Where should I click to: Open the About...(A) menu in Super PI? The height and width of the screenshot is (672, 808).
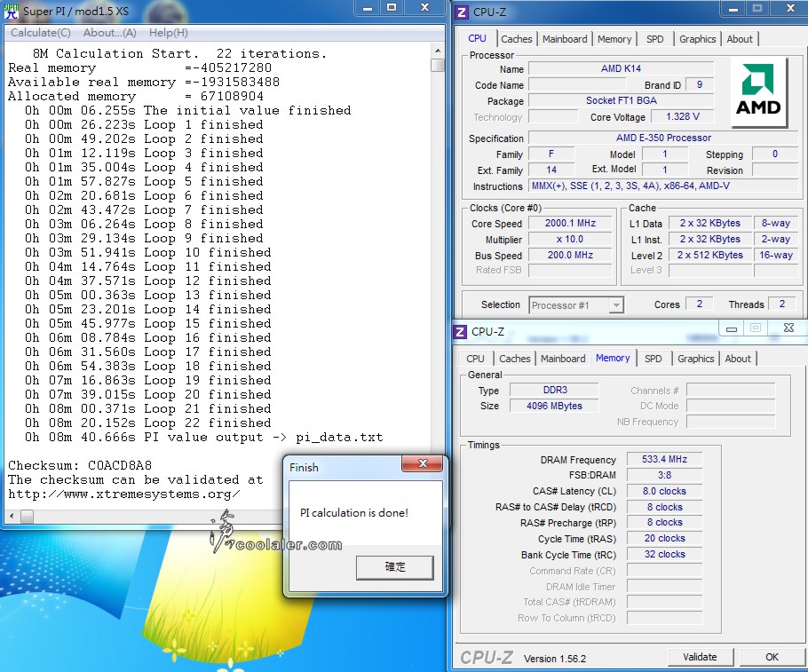pyautogui.click(x=110, y=33)
